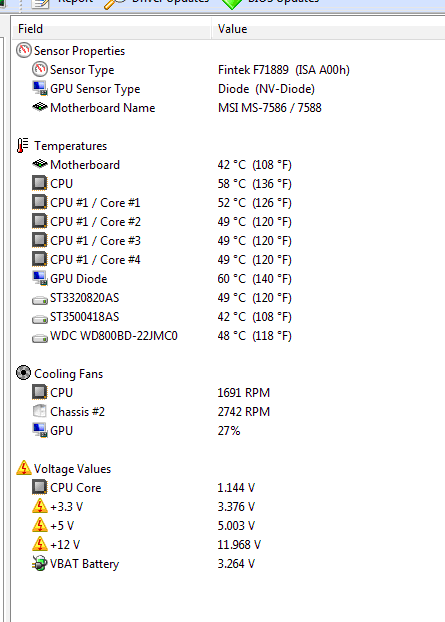Screen dimensions: 445x622
Task: Click the value 48 °C (118 °F)
Action: pyautogui.click(x=254, y=336)
